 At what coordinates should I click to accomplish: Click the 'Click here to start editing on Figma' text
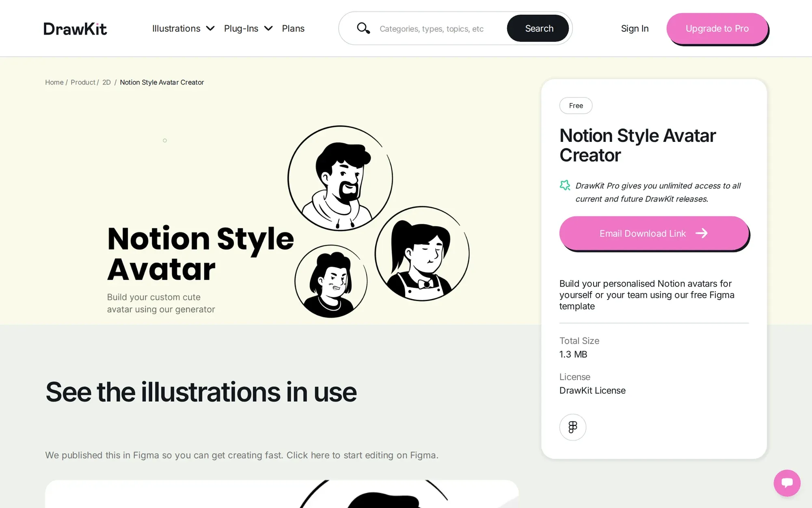(363, 455)
